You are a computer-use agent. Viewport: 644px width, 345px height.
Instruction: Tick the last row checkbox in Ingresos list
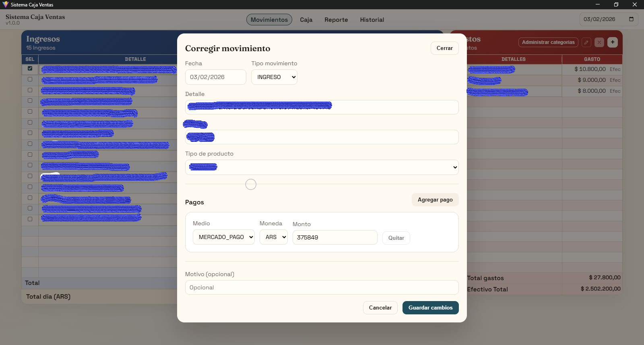point(30,219)
